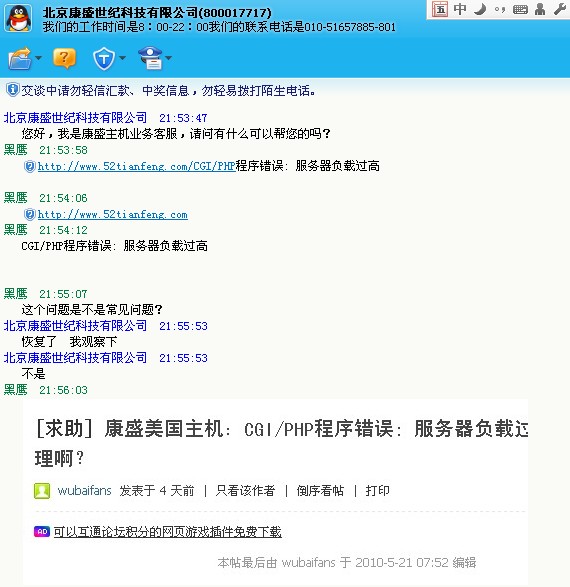Click the orange question mark help icon
Image resolution: width=570 pixels, height=587 pixels.
(64, 58)
